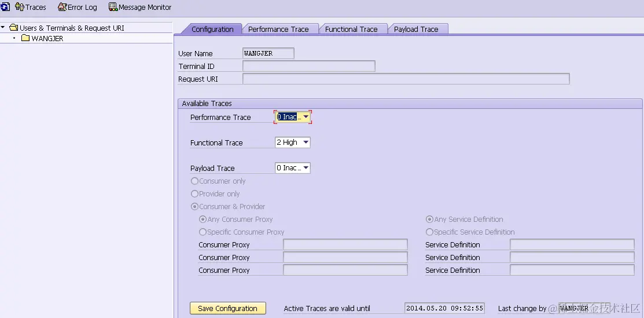The width and height of the screenshot is (644, 318).
Task: Click the first Consumer Proxy field
Action: [345, 244]
